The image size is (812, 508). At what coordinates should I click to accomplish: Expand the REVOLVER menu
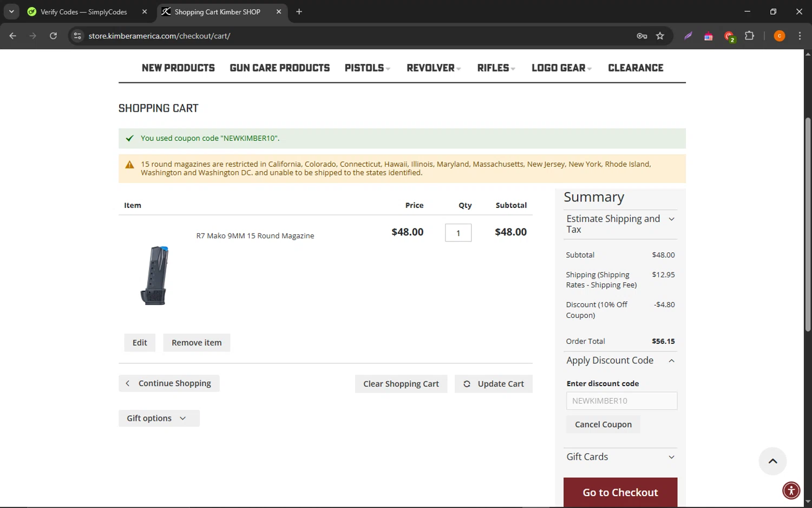point(434,68)
